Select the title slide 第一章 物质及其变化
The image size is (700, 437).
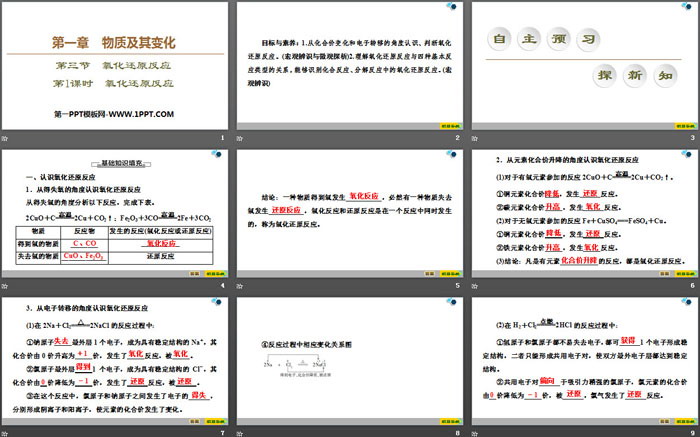click(x=113, y=65)
